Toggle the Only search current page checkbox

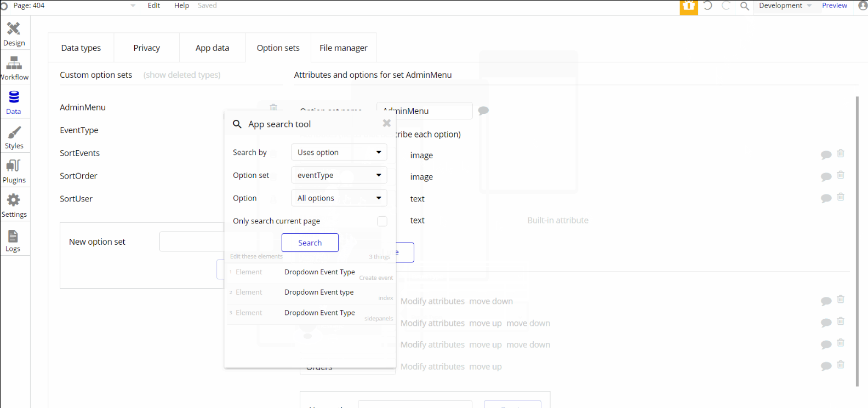382,221
